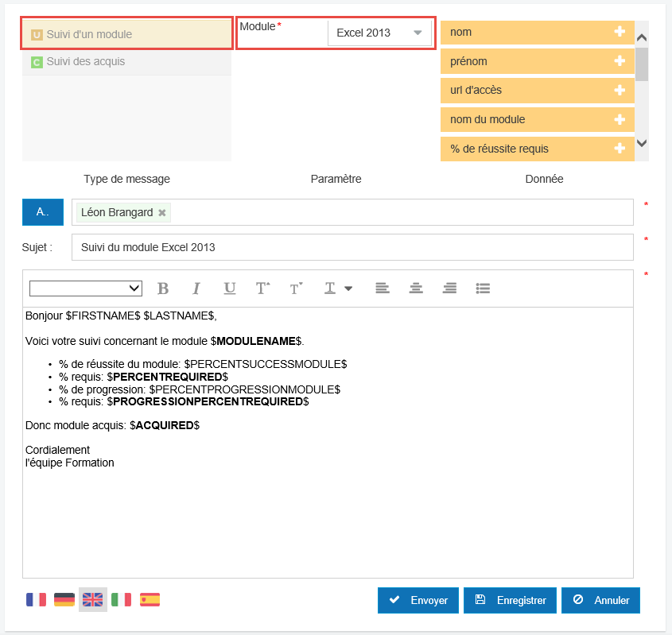Open the paragraph style dropdown in editor
Image resolution: width=672 pixels, height=635 pixels.
(x=86, y=288)
